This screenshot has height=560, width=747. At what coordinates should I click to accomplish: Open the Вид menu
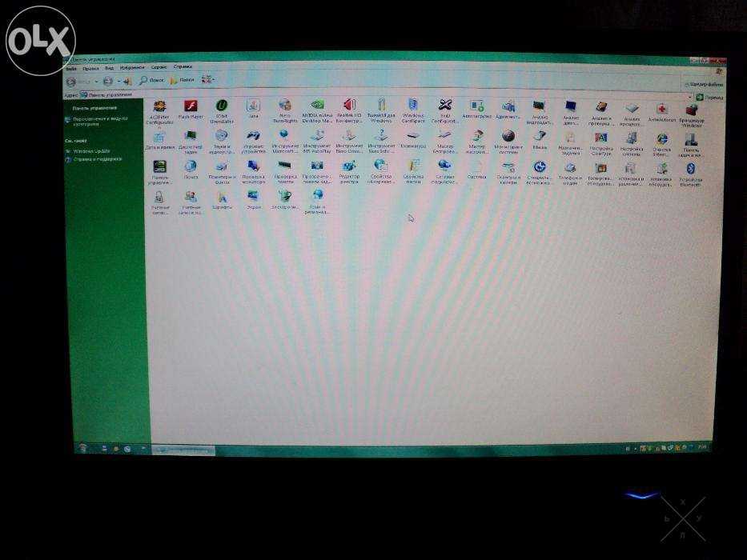click(x=109, y=68)
